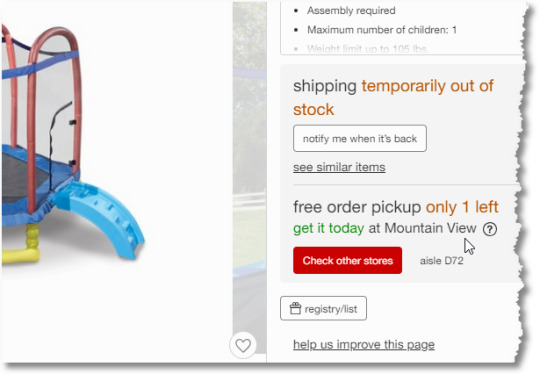Image resolution: width=540 pixels, height=374 pixels.
Task: Click the aisle D72 location label
Action: click(x=442, y=261)
